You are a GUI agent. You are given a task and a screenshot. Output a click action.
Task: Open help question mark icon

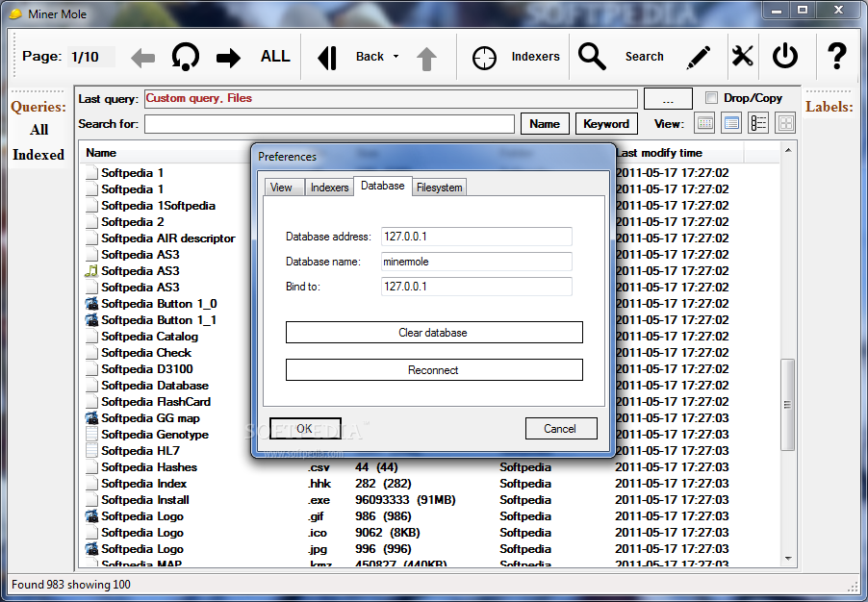837,56
